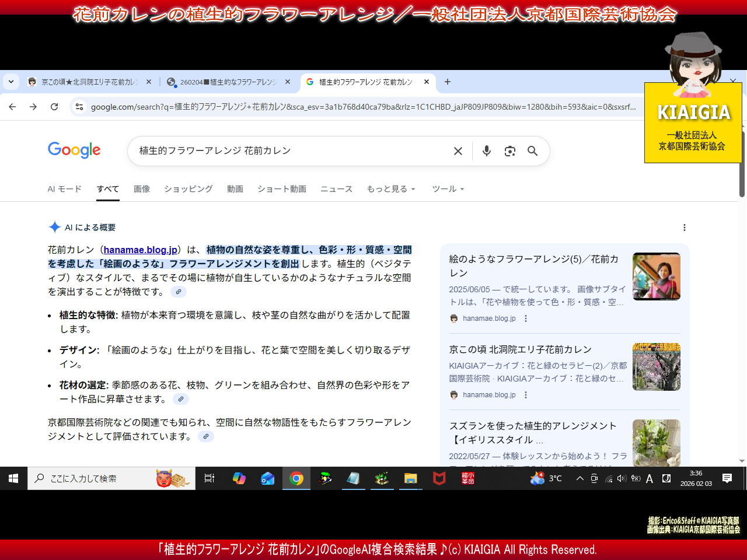Open three-dot menu for 京この頃 source
The width and height of the screenshot is (747, 560).
click(x=526, y=395)
